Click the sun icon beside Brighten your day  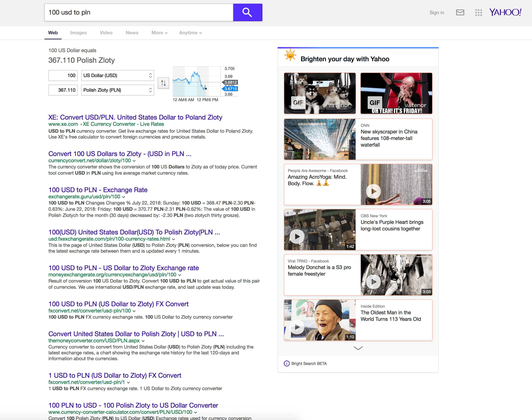tap(290, 55)
